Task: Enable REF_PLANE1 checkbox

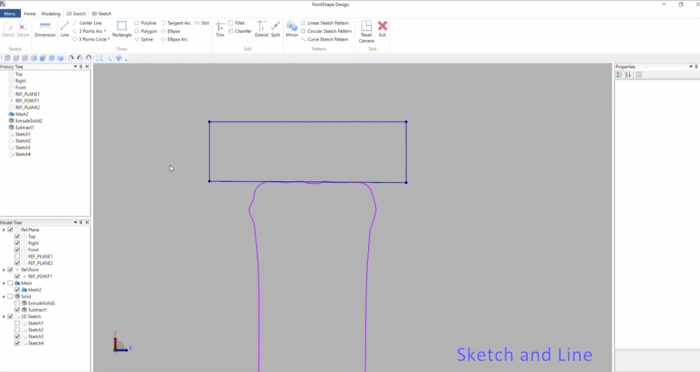Action: [17, 256]
